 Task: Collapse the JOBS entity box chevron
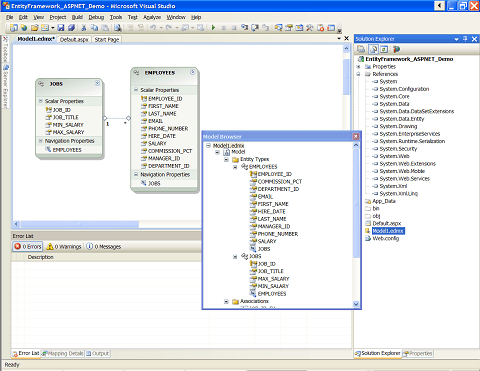pyautogui.click(x=97, y=83)
